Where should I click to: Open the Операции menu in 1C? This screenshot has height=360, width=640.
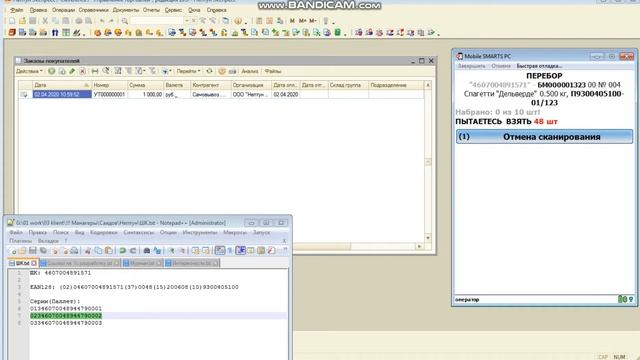63,10
